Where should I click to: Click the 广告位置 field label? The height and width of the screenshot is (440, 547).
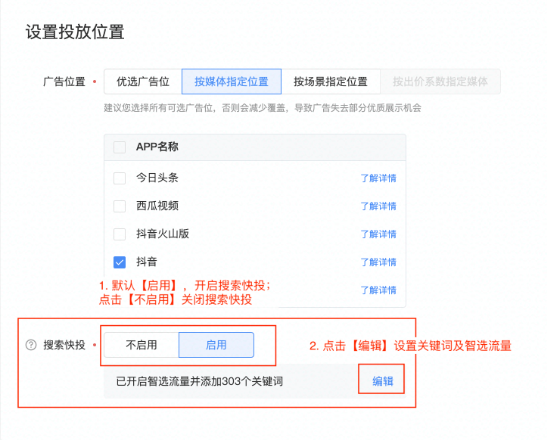[64, 82]
